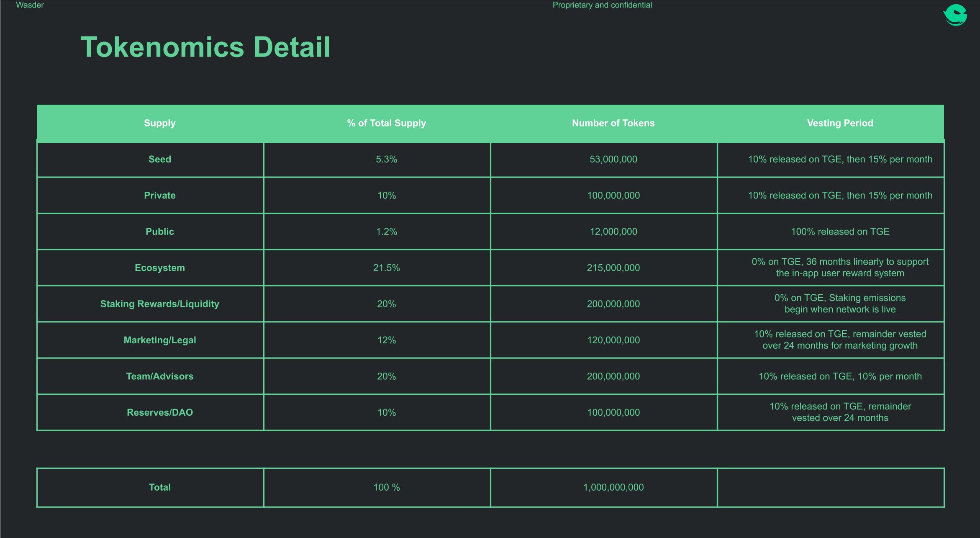Click the 12% cell
980x538 pixels.
click(387, 340)
